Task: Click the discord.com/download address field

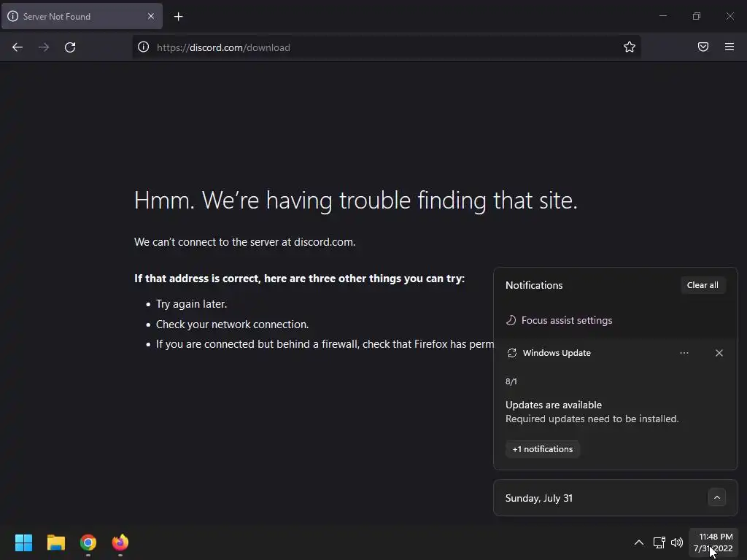Action: pos(386,47)
